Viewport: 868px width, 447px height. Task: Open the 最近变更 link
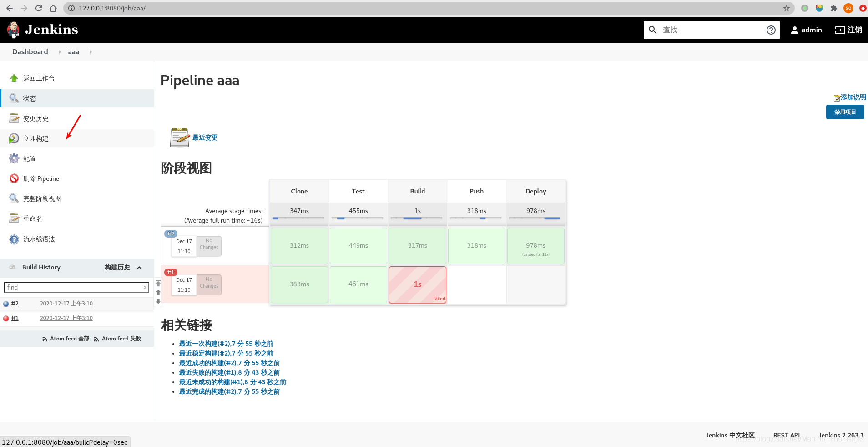205,137
